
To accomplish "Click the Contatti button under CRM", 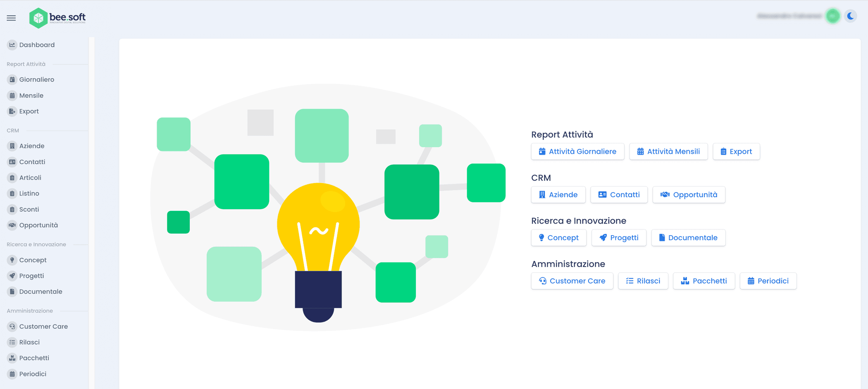I will click(619, 195).
